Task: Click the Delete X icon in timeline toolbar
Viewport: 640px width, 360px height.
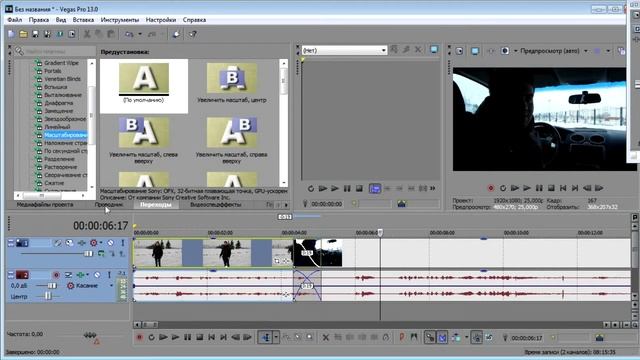Action: pos(326,337)
